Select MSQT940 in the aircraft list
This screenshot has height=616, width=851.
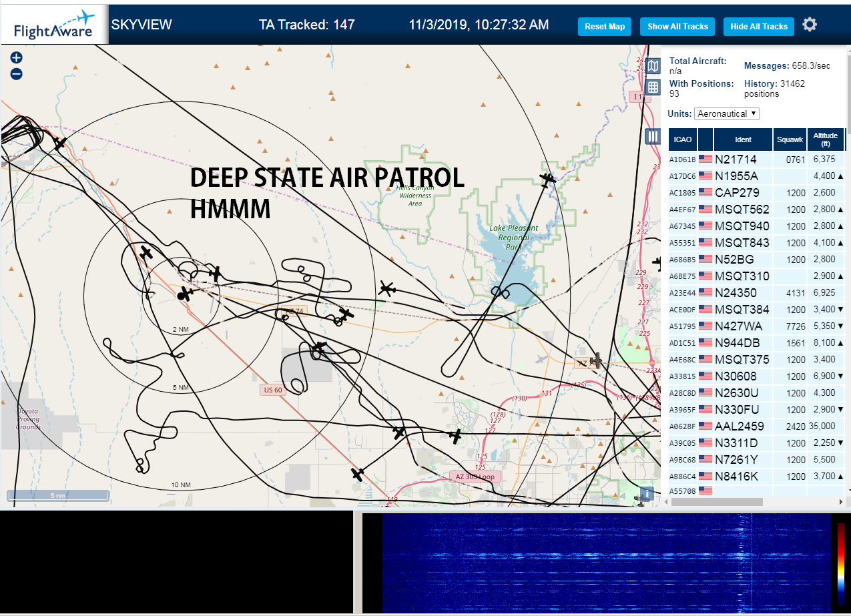coord(757,226)
